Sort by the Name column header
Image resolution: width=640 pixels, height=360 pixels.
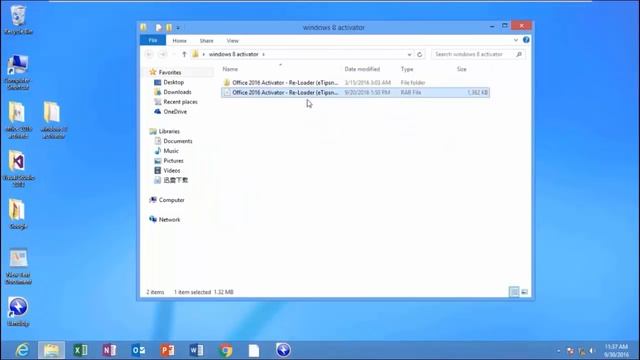pos(230,69)
